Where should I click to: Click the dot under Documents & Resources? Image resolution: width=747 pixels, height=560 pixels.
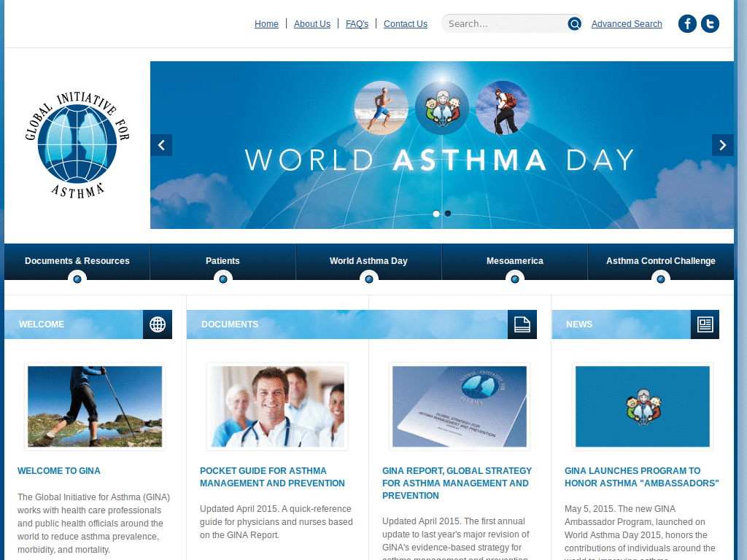coord(77,279)
